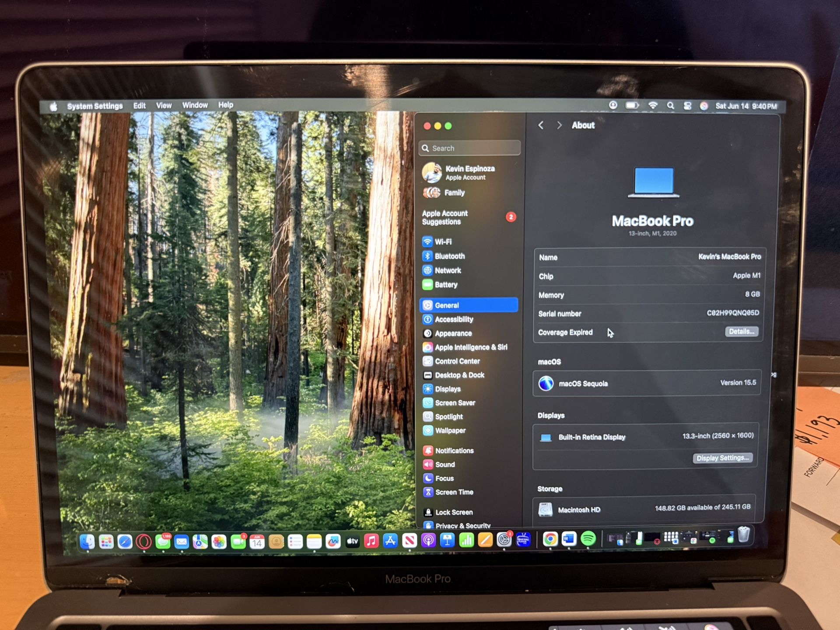
Task: Click the Search field in the sidebar
Action: pos(469,148)
